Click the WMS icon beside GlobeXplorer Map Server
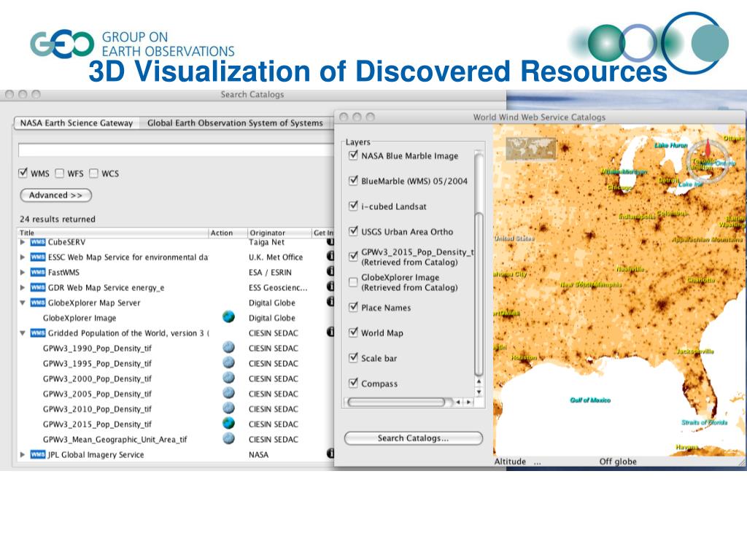This screenshot has height=560, width=747. (38, 303)
